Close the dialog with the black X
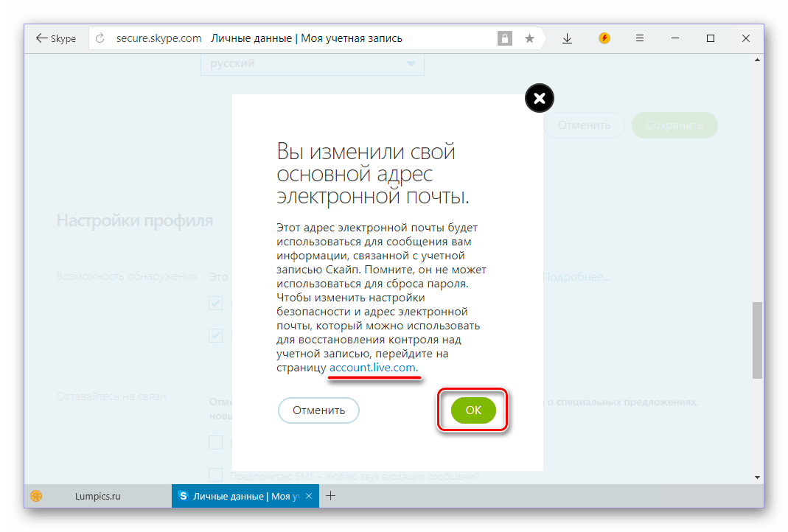Viewport: 788px width, 532px height. click(x=539, y=98)
